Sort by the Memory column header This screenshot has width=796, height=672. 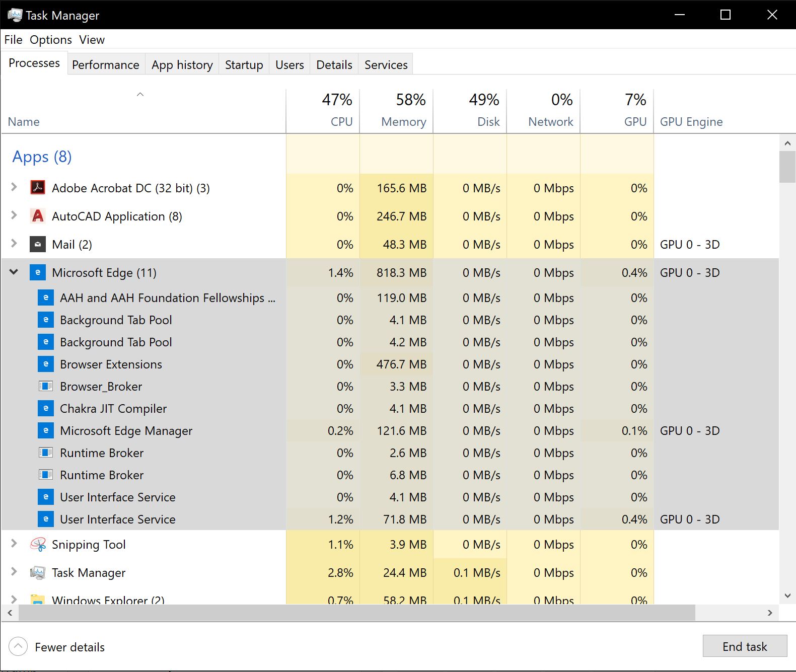tap(396, 112)
